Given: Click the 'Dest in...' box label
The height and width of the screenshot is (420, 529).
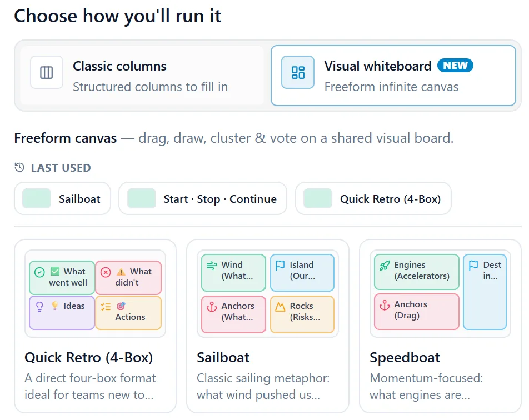Looking at the screenshot, I should [x=492, y=270].
